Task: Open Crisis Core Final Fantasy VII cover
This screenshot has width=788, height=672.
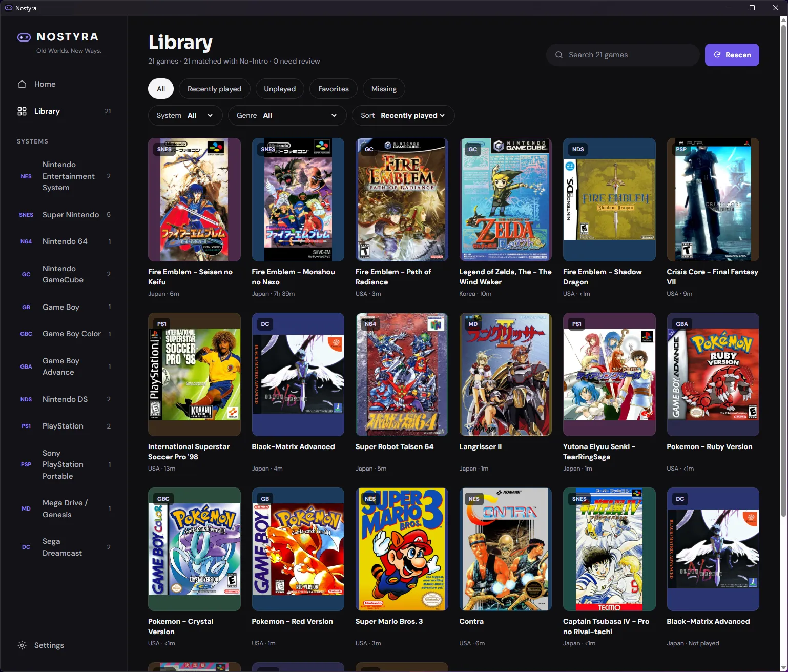Action: pos(713,199)
